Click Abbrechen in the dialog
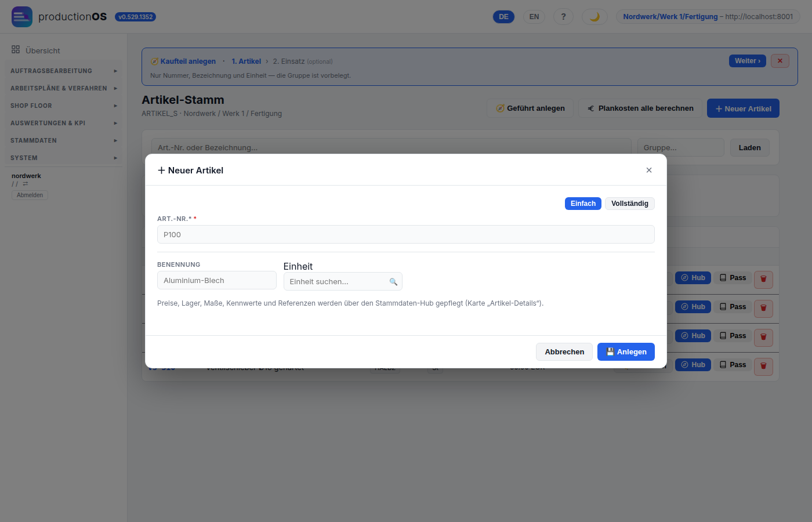Viewport: 812px width, 522px height. click(x=564, y=352)
